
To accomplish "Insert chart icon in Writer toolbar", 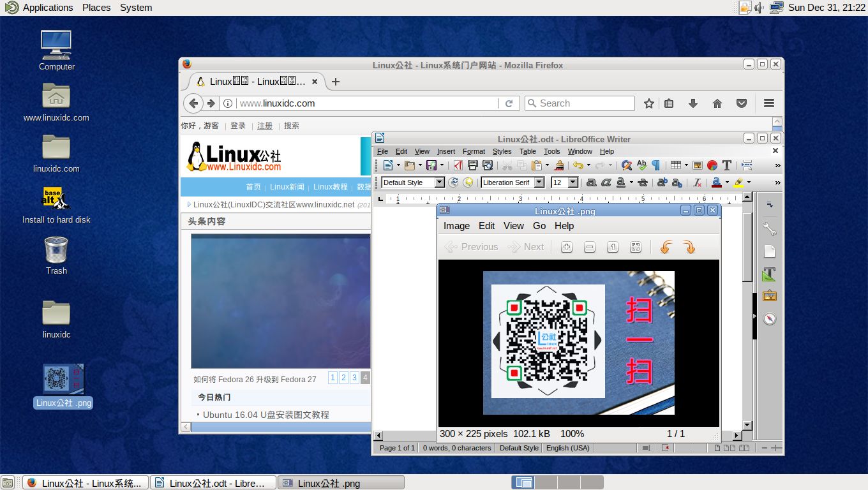I will tap(712, 165).
